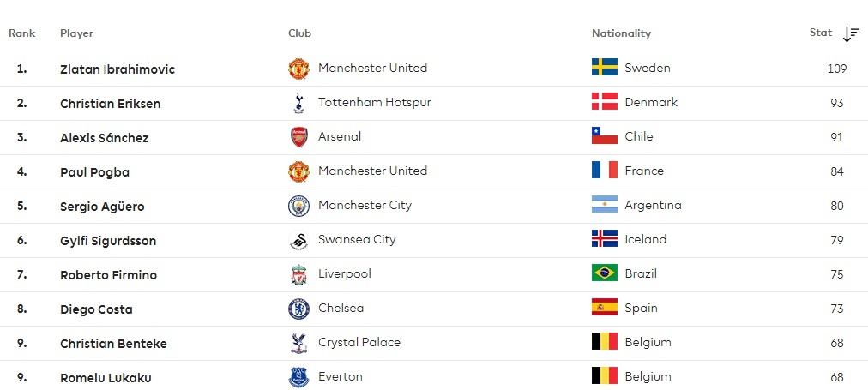
Task: Click the Liverpool club crest icon
Action: click(298, 274)
